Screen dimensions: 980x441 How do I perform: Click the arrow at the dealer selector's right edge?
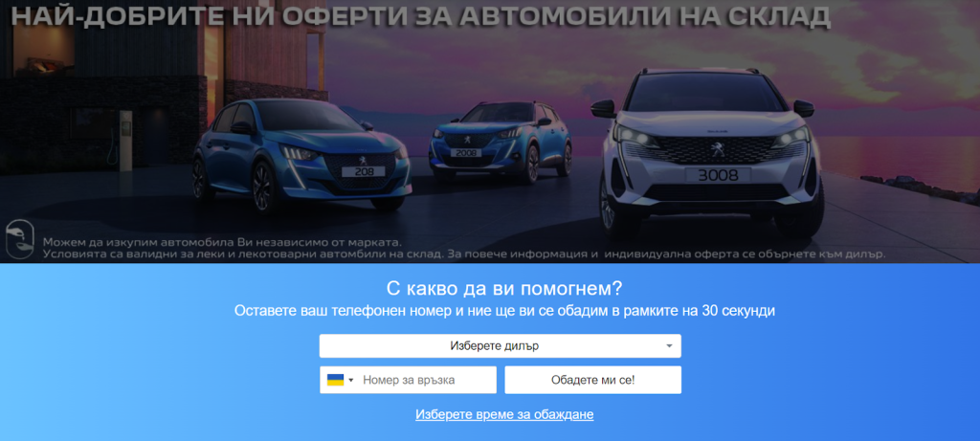click(669, 346)
